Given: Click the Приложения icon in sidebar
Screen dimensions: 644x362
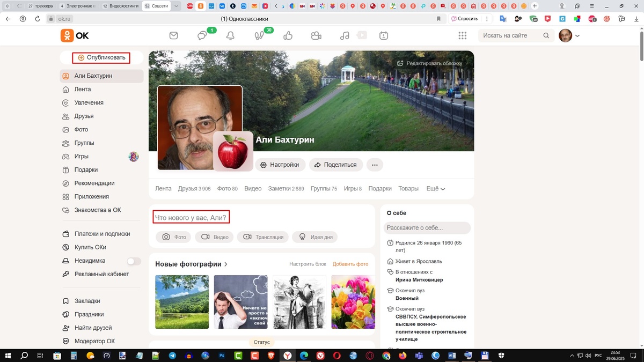Looking at the screenshot, I should 66,197.
